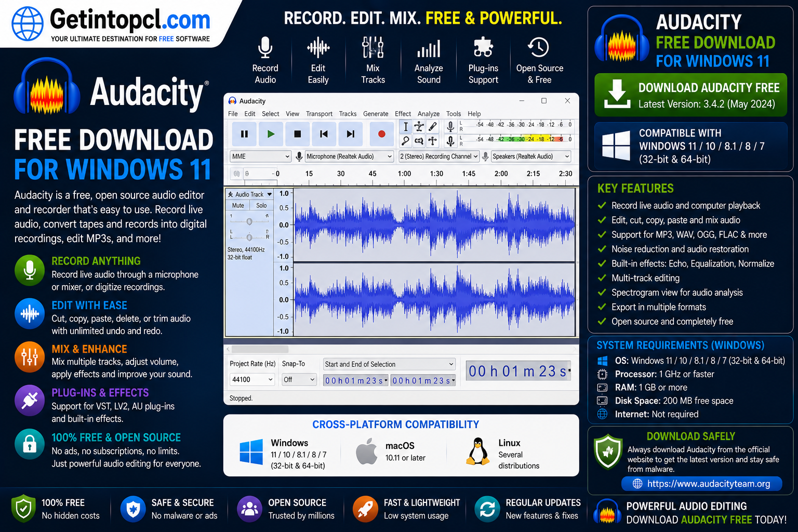798x532 pixels.
Task: Click the recording meter microphone icon
Action: point(450,126)
